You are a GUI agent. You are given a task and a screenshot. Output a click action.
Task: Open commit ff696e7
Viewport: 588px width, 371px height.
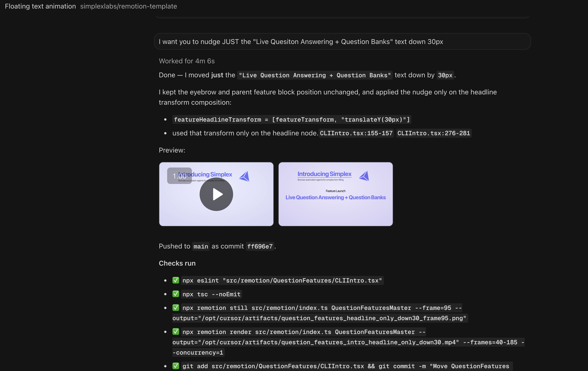click(x=260, y=246)
